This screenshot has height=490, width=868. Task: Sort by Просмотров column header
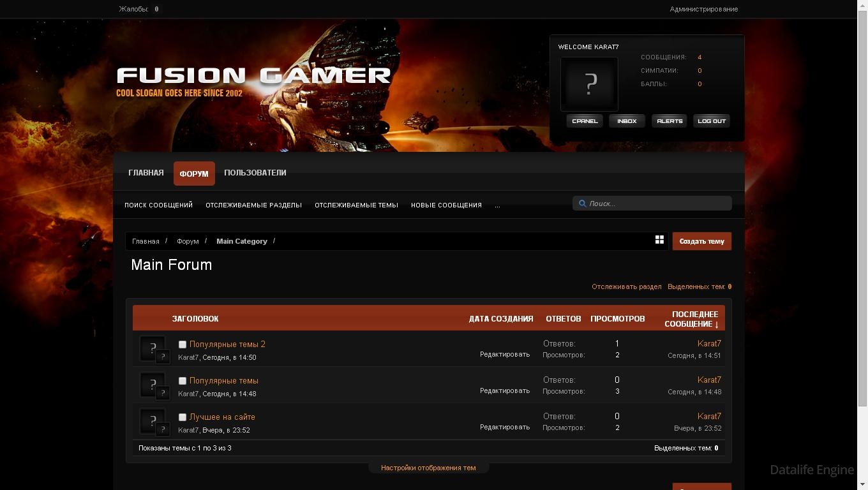pyautogui.click(x=618, y=319)
